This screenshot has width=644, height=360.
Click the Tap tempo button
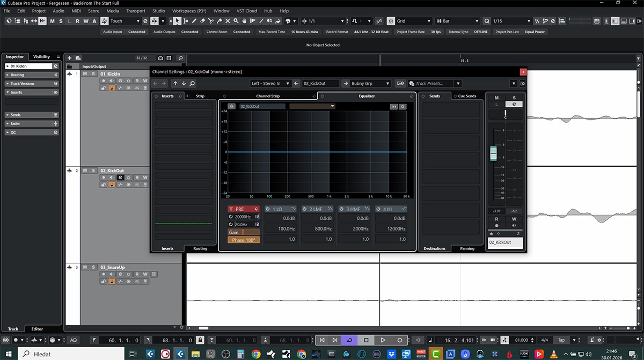pos(561,340)
